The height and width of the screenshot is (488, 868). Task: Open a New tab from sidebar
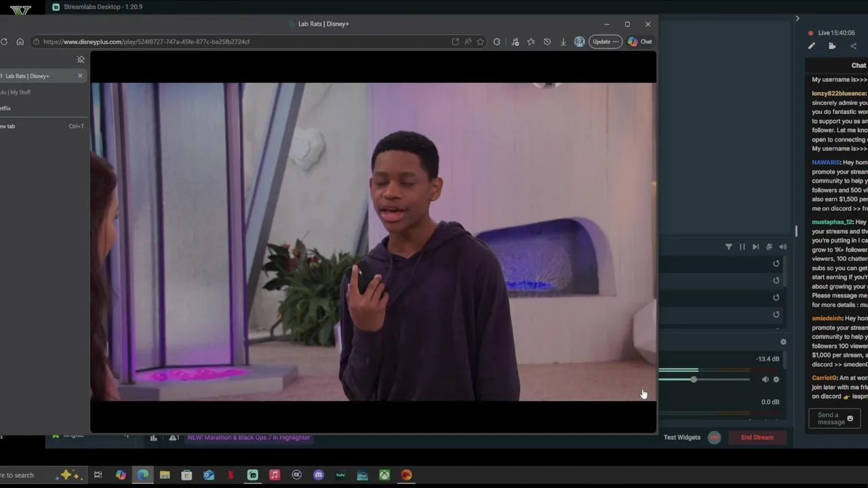point(42,126)
